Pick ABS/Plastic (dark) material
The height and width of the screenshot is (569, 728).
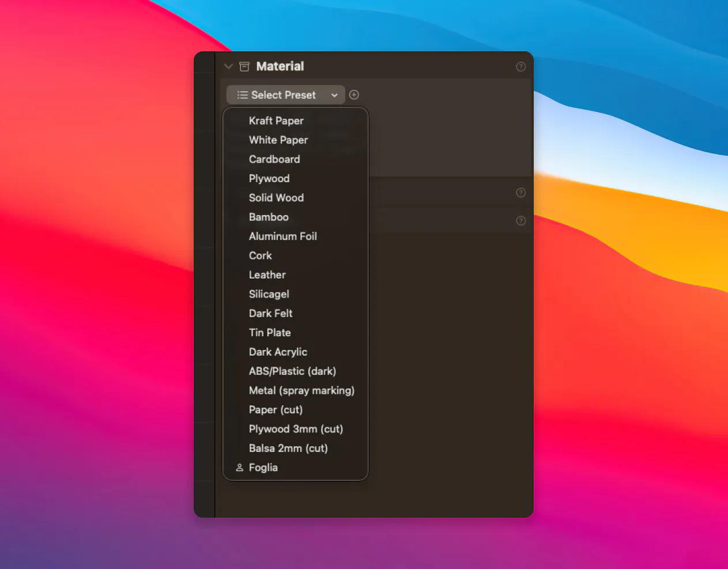coord(295,371)
